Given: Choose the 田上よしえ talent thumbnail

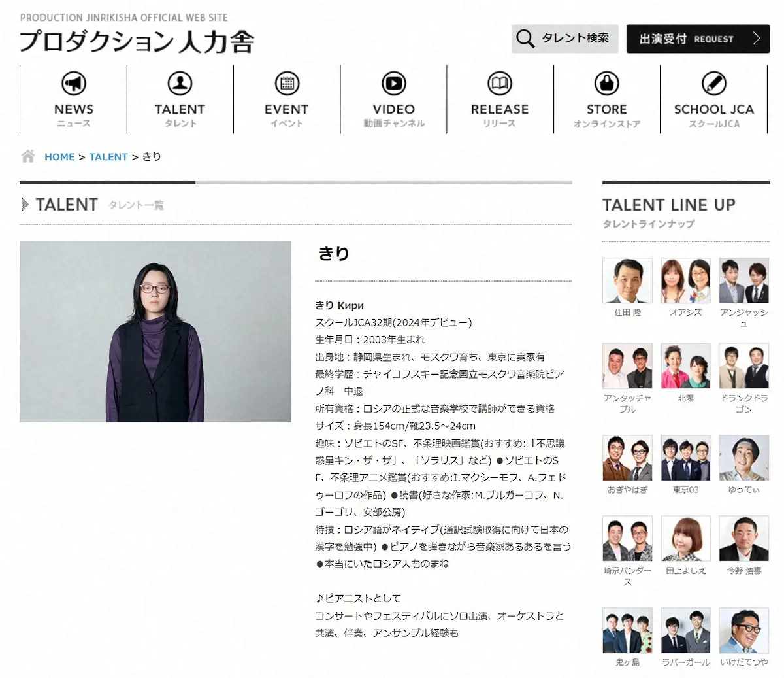Looking at the screenshot, I should pyautogui.click(x=685, y=539).
